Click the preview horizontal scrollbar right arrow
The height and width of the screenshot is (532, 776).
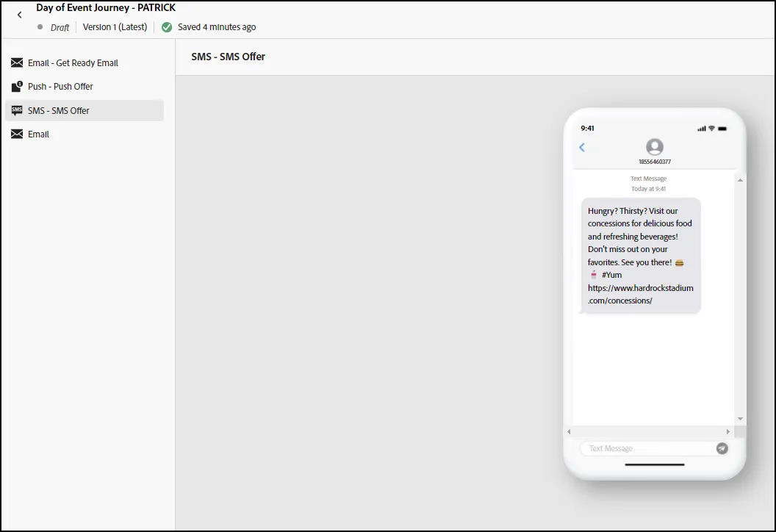click(x=728, y=431)
